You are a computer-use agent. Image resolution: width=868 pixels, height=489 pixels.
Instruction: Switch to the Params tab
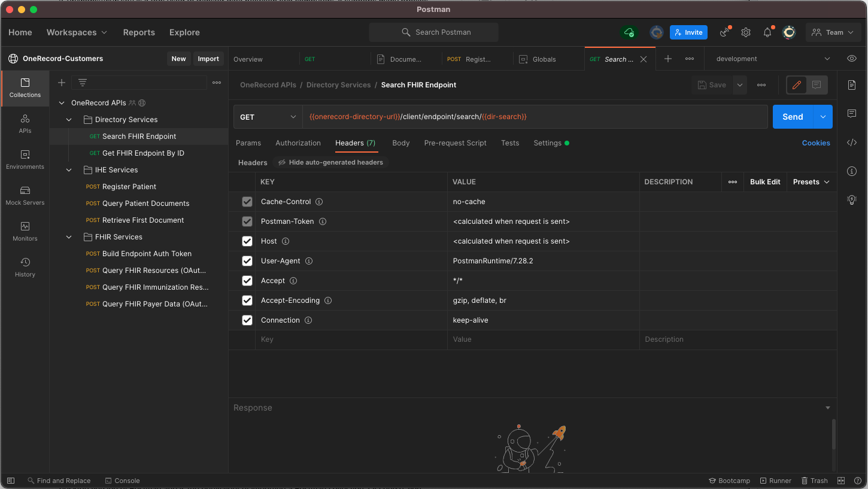pos(248,143)
